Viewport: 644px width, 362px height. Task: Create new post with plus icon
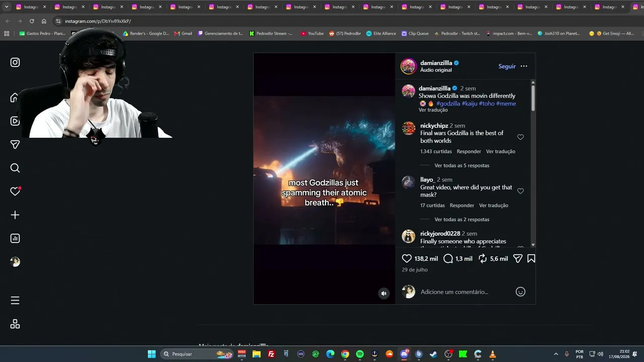[15, 215]
